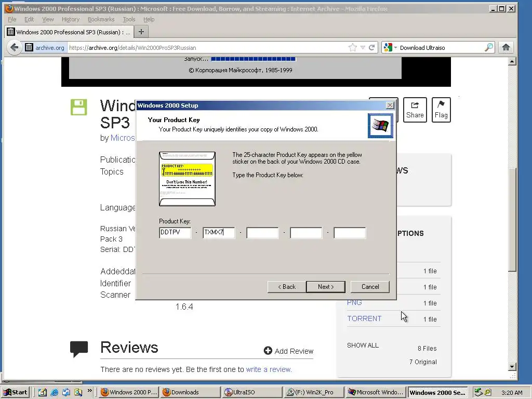Open the History menu
The height and width of the screenshot is (399, 532).
(x=71, y=19)
